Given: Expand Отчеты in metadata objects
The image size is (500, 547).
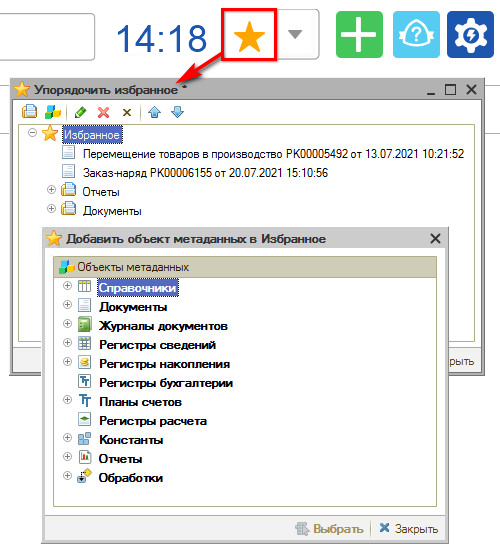Looking at the screenshot, I should coord(67,456).
